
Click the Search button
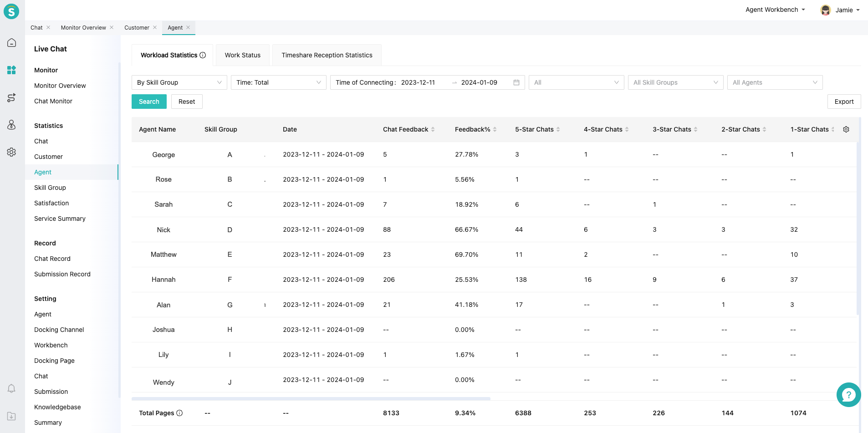(149, 102)
